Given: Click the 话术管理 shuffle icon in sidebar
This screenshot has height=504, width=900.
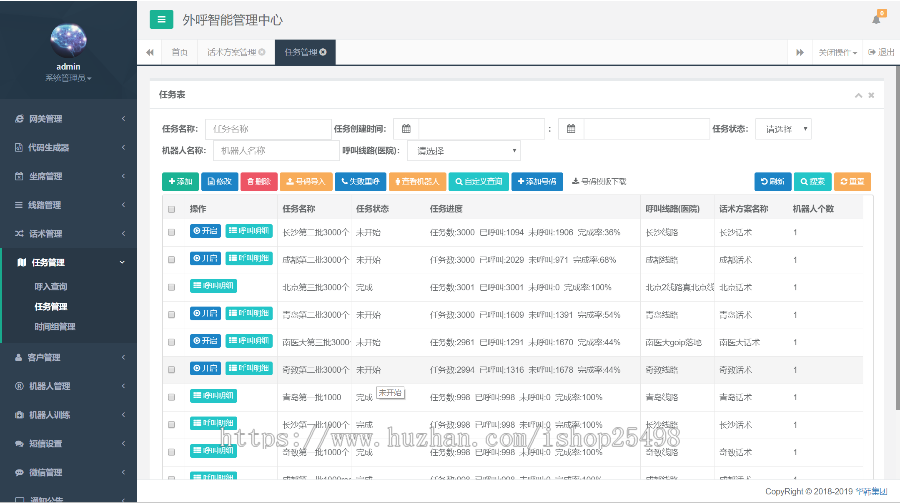Looking at the screenshot, I should (19, 234).
